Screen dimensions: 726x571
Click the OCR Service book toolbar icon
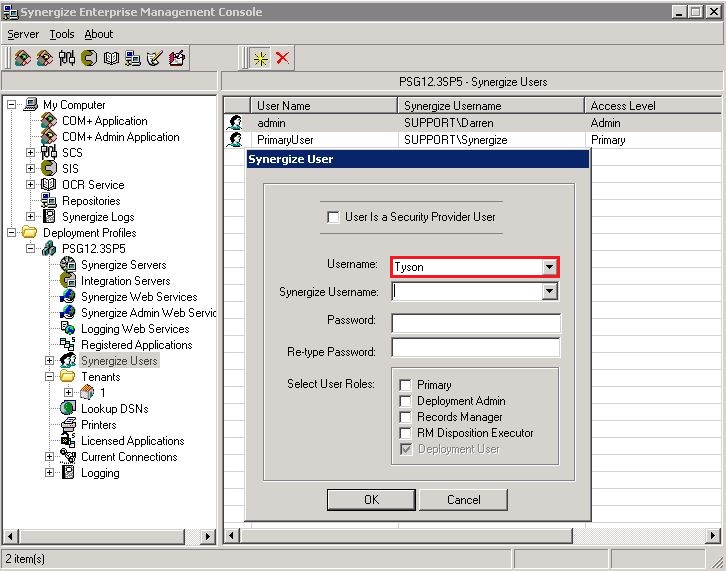tap(111, 58)
